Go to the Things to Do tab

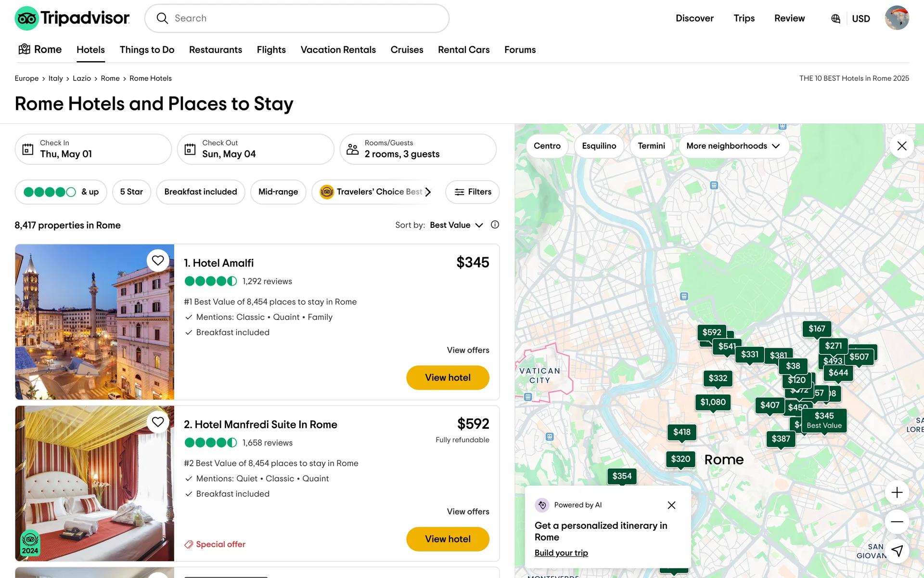point(147,50)
